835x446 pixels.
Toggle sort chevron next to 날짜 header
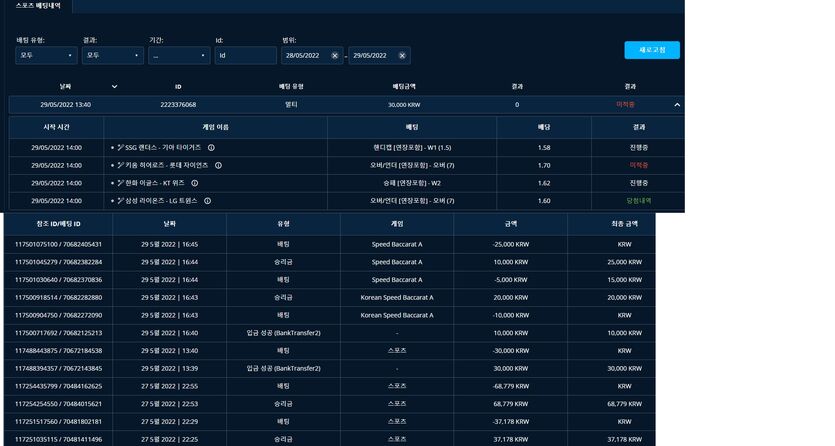pos(114,86)
